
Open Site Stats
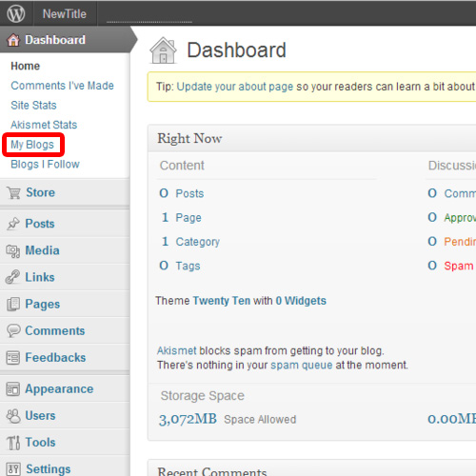coord(33,106)
